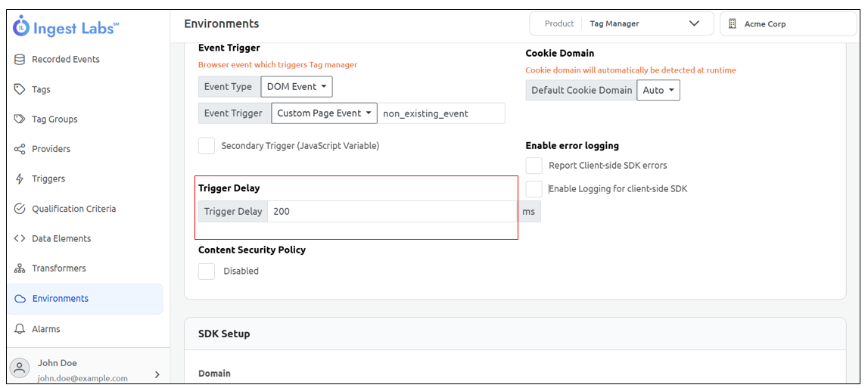Toggle Content Security Policy Disabled checkbox
The image size is (868, 388).
207,271
